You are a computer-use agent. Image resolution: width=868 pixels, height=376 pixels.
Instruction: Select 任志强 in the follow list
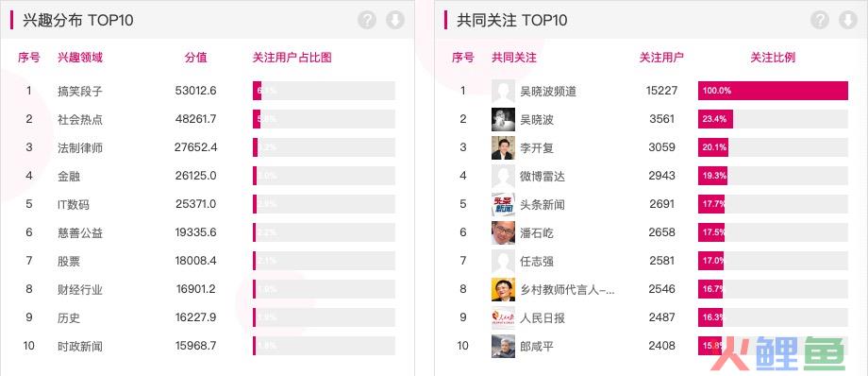click(x=537, y=261)
